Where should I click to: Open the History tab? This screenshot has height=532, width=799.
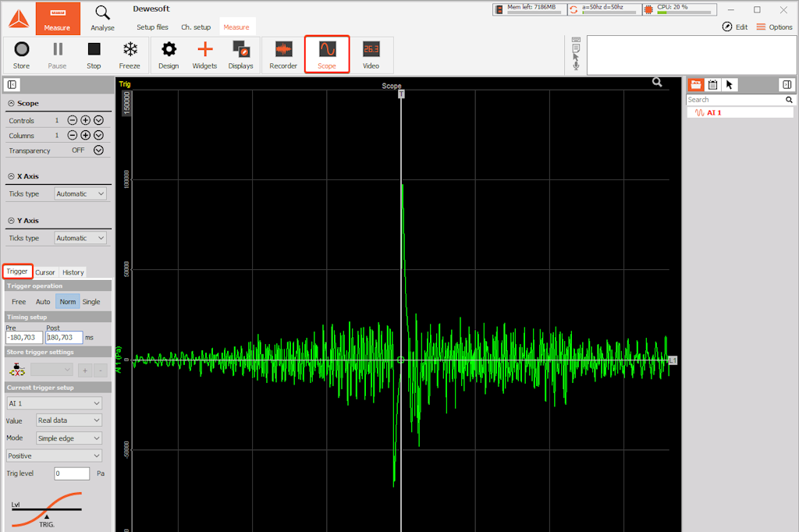pos(73,272)
